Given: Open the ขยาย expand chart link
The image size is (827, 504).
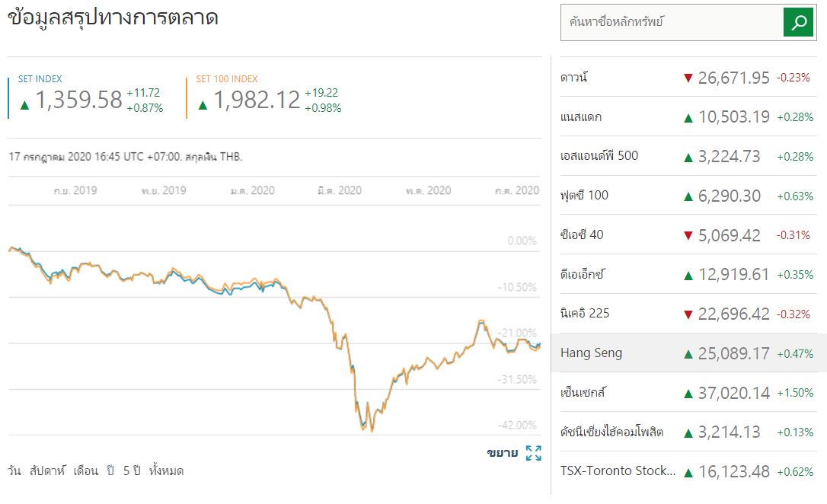Looking at the screenshot, I should pyautogui.click(x=502, y=453).
